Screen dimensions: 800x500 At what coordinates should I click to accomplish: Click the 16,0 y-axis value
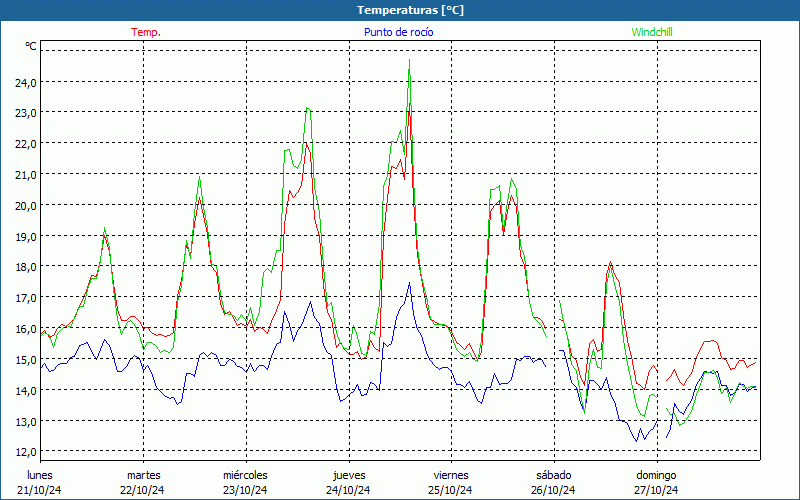[26, 329]
